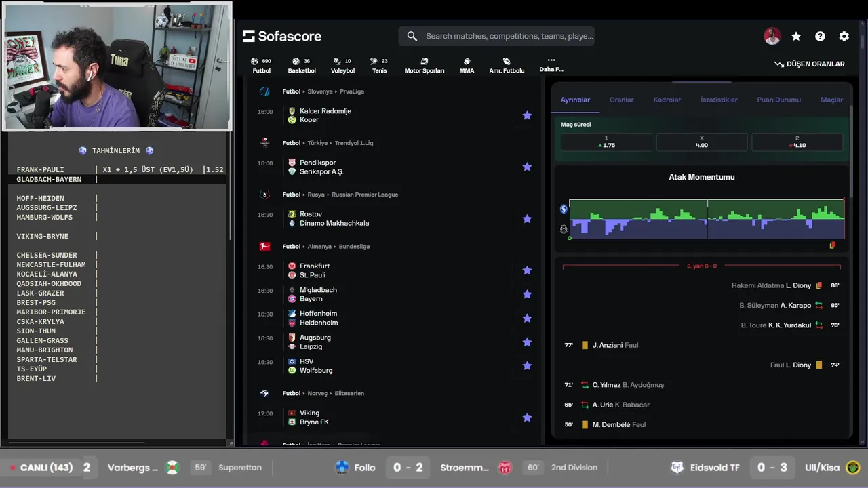Toggle favorite star for M'gladbach match
This screenshot has width=868, height=488.
(x=527, y=294)
